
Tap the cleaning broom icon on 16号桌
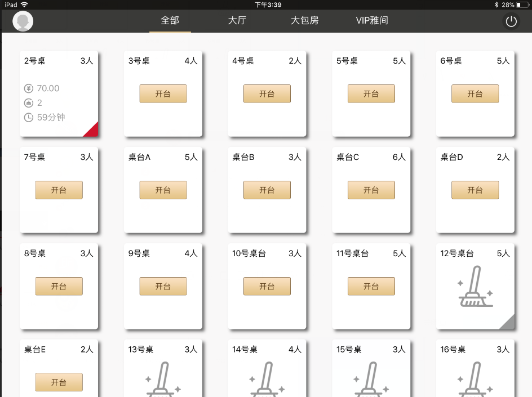coord(475,379)
